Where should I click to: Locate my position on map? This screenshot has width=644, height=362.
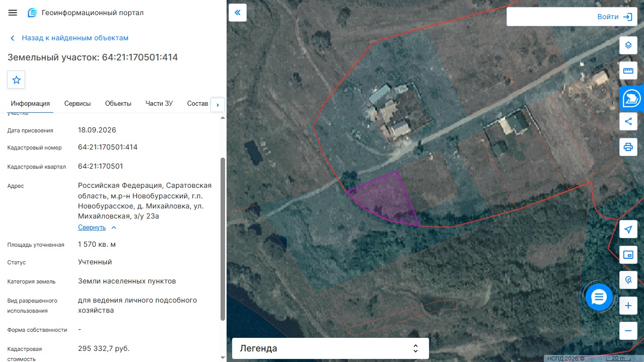628,230
